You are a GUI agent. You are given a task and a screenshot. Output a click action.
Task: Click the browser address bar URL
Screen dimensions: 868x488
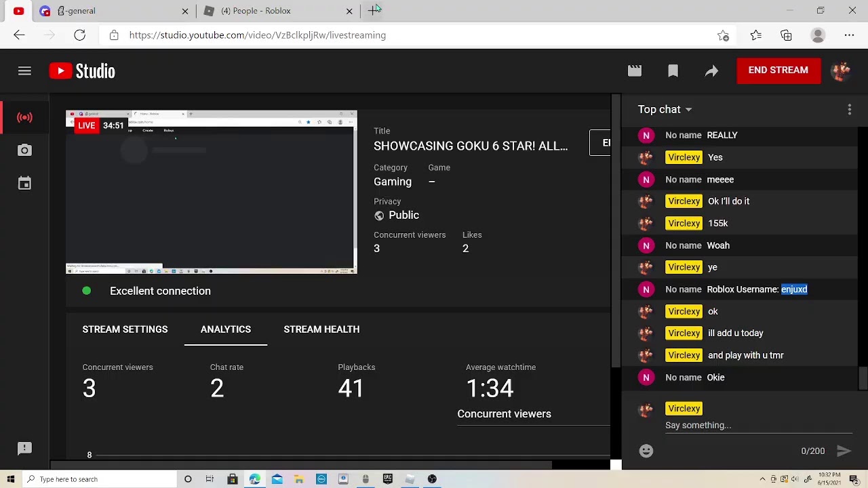click(258, 35)
